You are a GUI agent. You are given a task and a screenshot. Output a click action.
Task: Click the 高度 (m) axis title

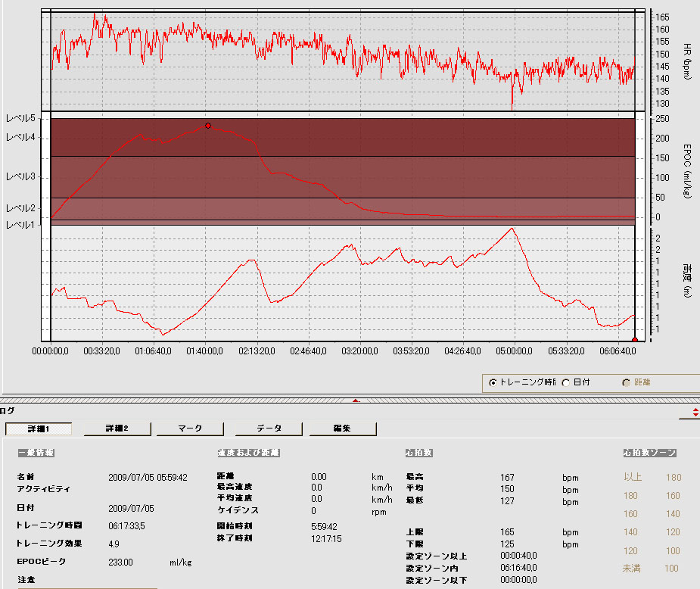(x=687, y=280)
